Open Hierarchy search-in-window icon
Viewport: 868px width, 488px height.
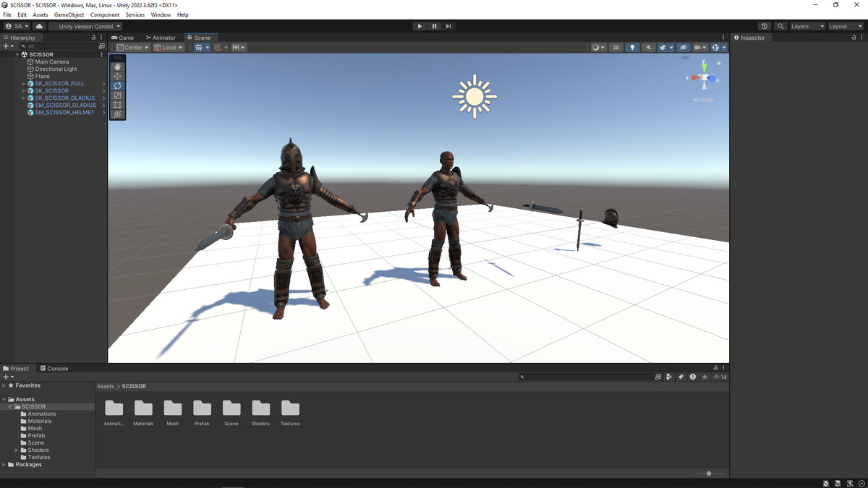point(101,46)
